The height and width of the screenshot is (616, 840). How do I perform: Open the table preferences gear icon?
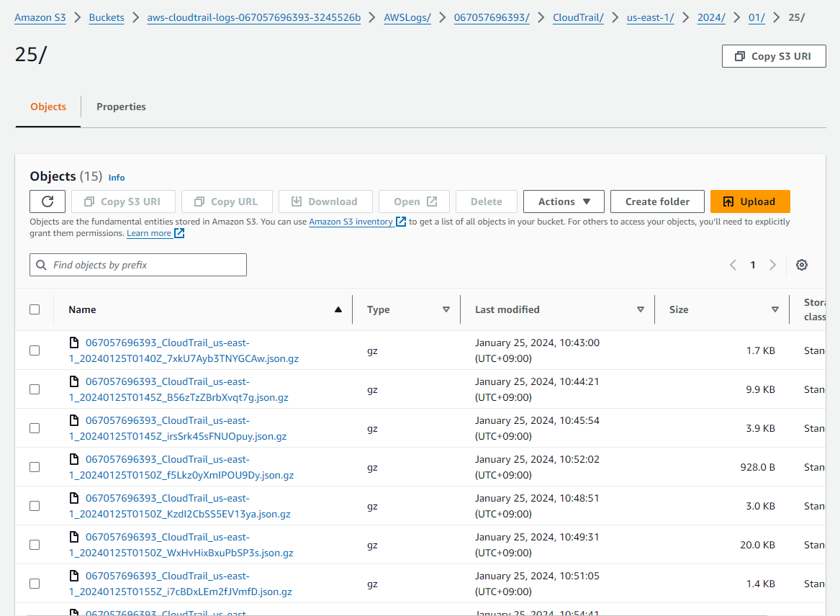point(802,265)
